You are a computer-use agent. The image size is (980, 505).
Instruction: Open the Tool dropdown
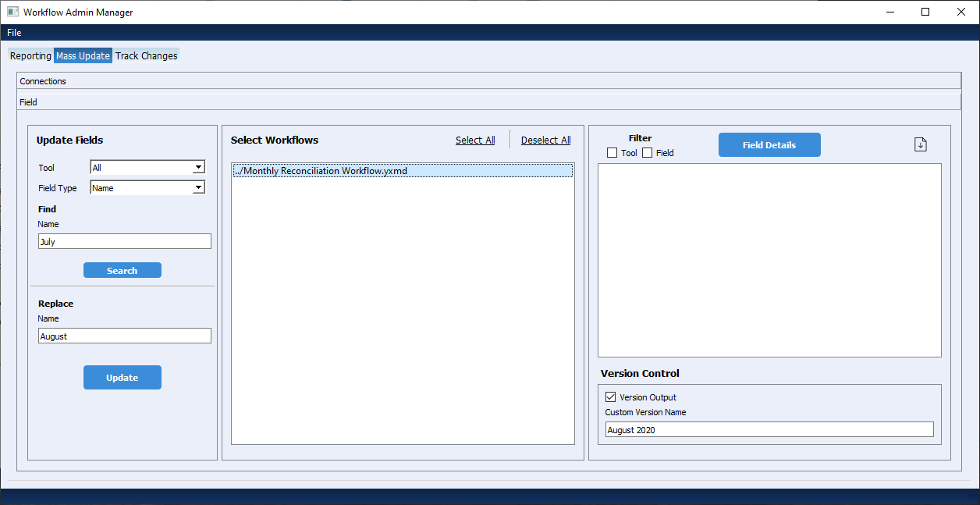click(x=147, y=167)
